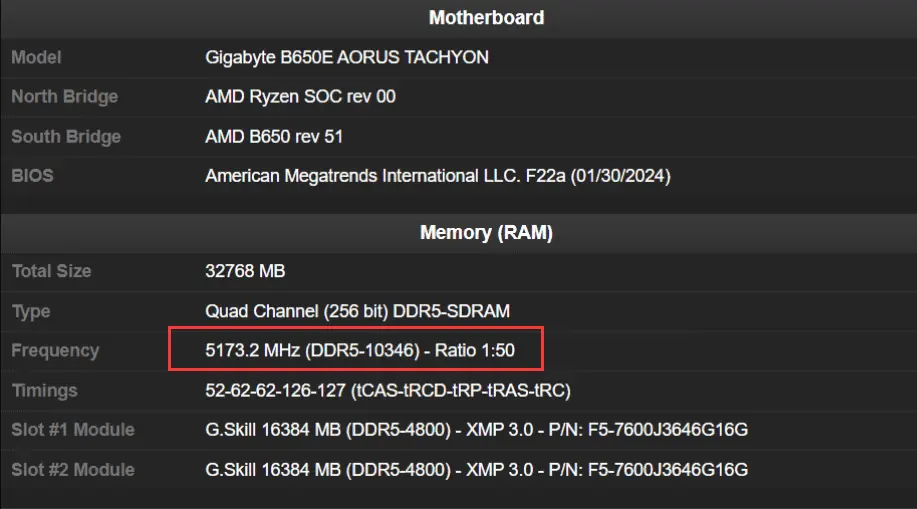Click the American Megatrends BIOS version text
Screen dimensions: 917x509
point(437,176)
